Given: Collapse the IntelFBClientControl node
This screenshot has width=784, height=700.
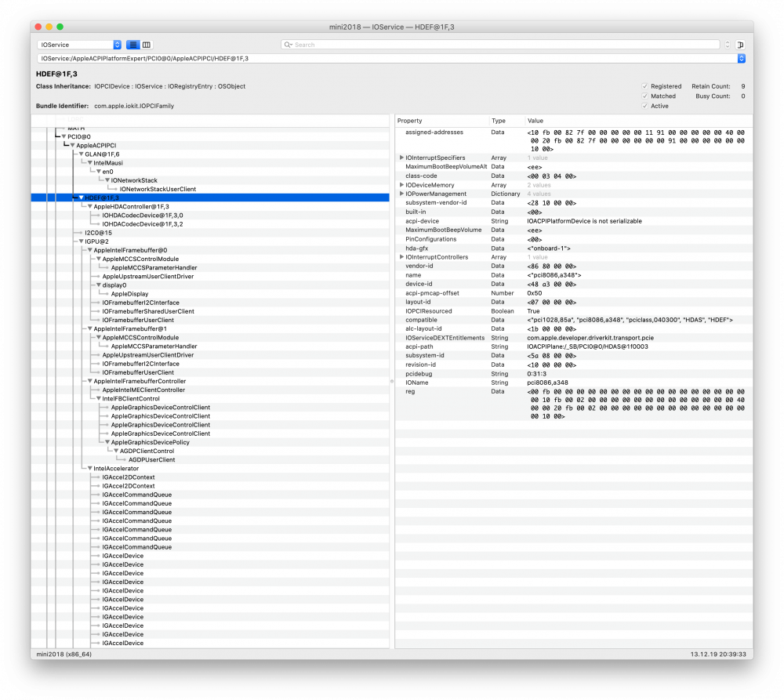Looking at the screenshot, I should click(x=99, y=398).
